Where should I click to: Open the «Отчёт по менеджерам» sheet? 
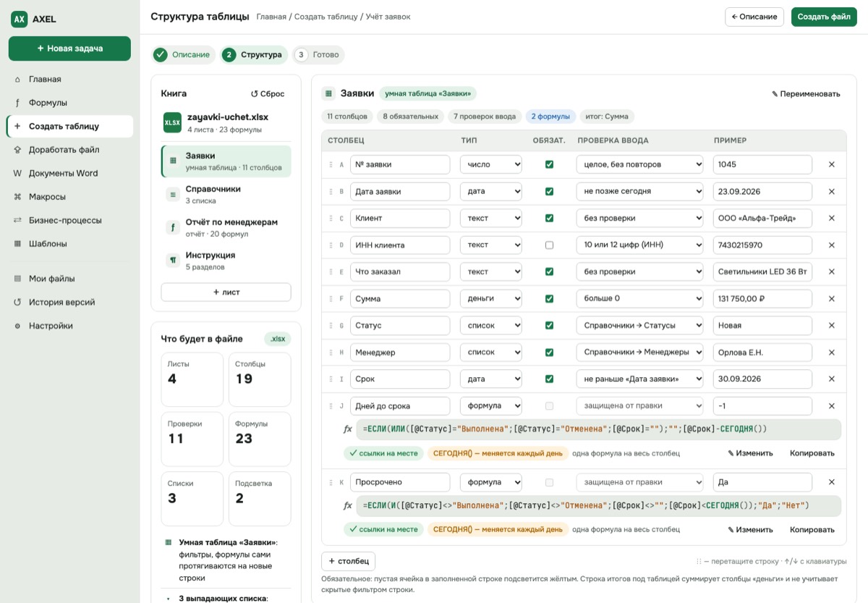coord(226,227)
